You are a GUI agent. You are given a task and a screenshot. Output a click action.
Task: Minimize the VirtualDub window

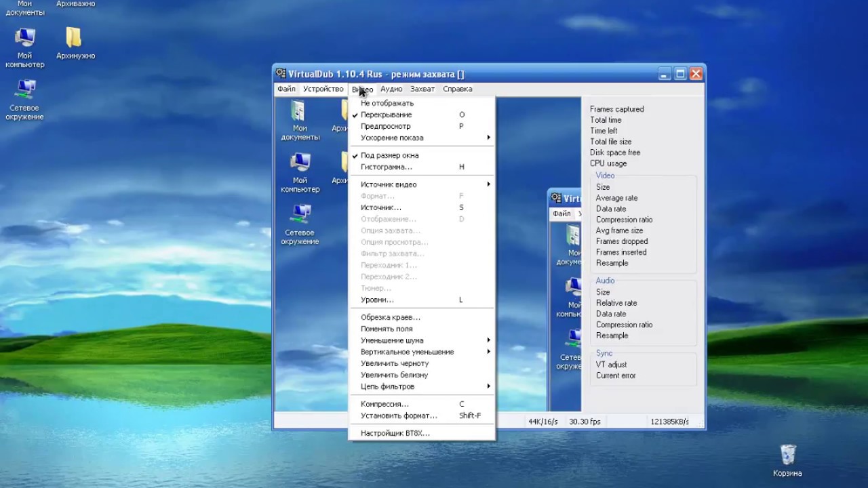tap(665, 74)
